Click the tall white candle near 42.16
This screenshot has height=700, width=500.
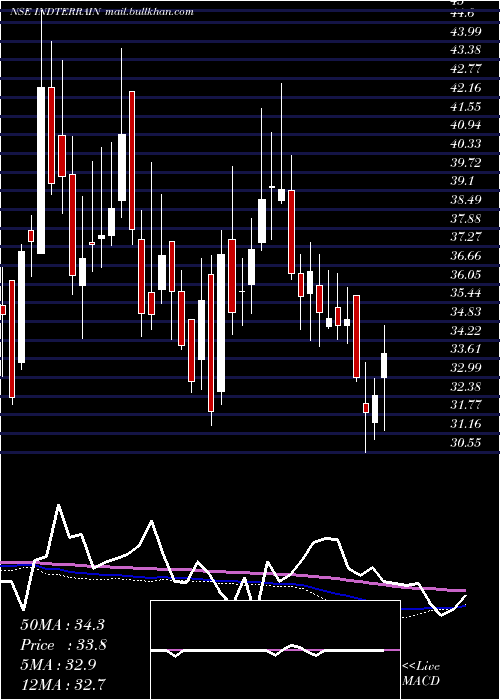[x=41, y=170]
